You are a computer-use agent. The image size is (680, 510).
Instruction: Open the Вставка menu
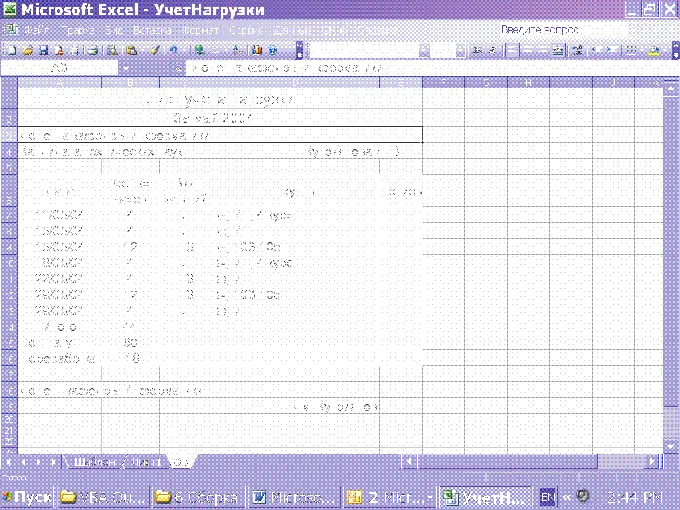coord(152,30)
